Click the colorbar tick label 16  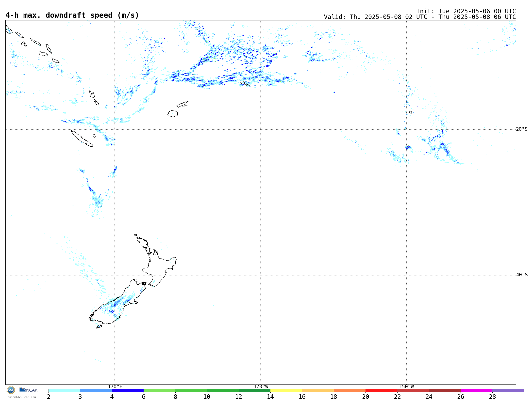(x=302, y=397)
